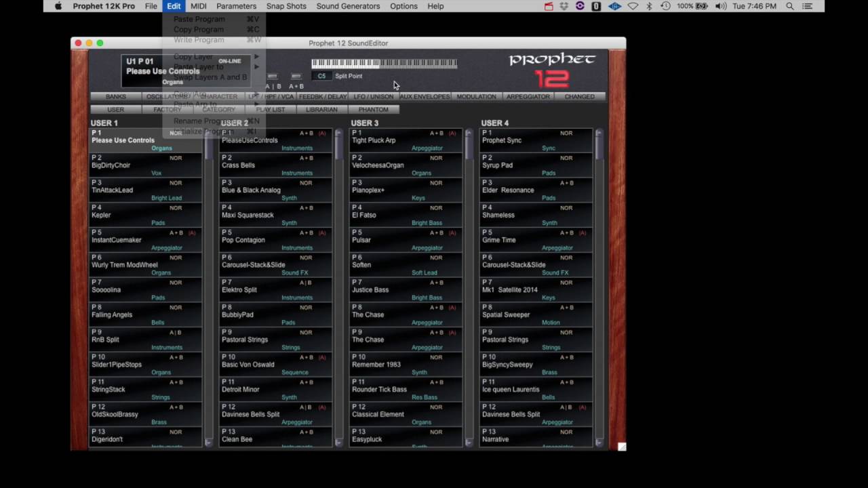Switch to the ARPEGGIATOR tab
This screenshot has width=868, height=488.
pos(528,96)
